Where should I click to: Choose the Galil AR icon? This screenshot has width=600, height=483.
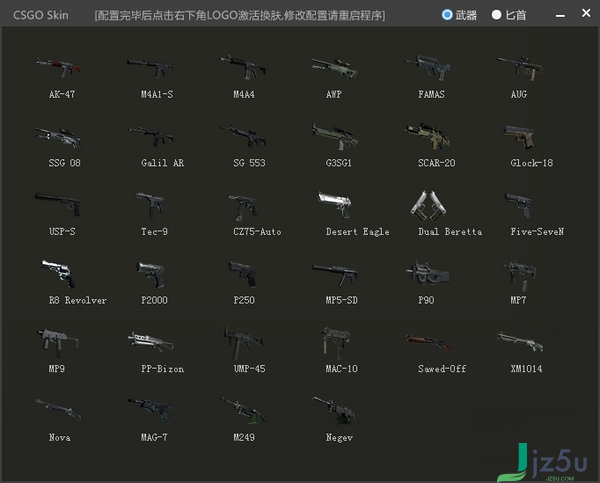tap(150, 137)
